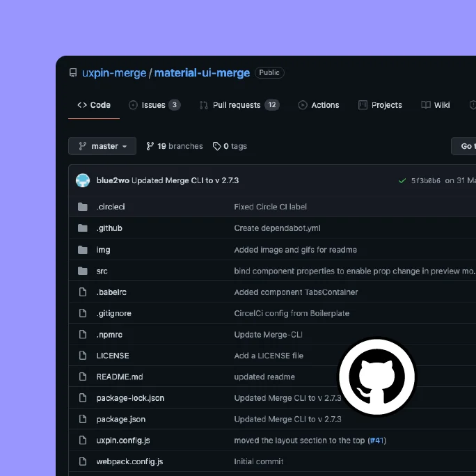Image resolution: width=476 pixels, height=476 pixels.
Task: Click the .gitignore file icon
Action: [83, 313]
